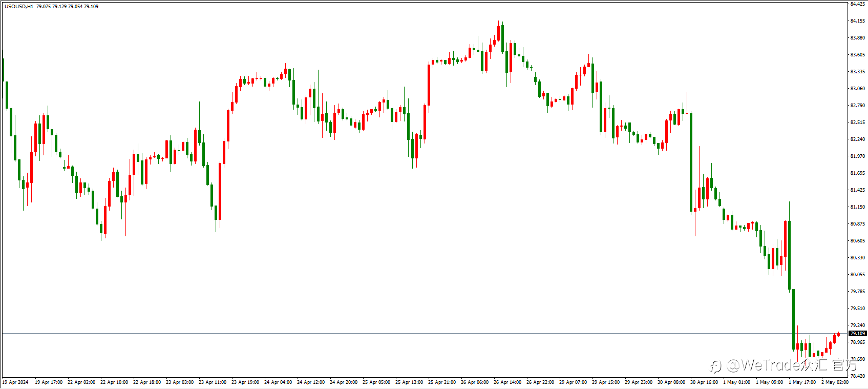This screenshot has width=868, height=389.
Task: Pick the 82.515 price scale value
Action: (x=858, y=122)
